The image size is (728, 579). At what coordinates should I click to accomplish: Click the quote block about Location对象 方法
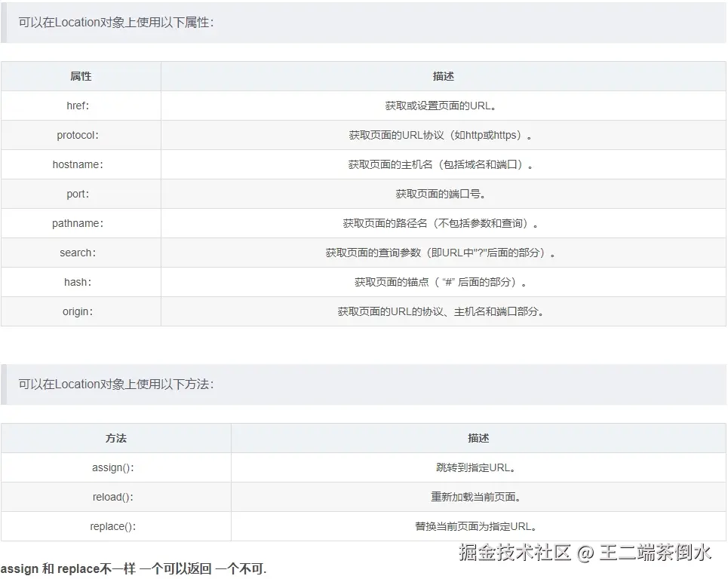pyautogui.click(x=364, y=384)
